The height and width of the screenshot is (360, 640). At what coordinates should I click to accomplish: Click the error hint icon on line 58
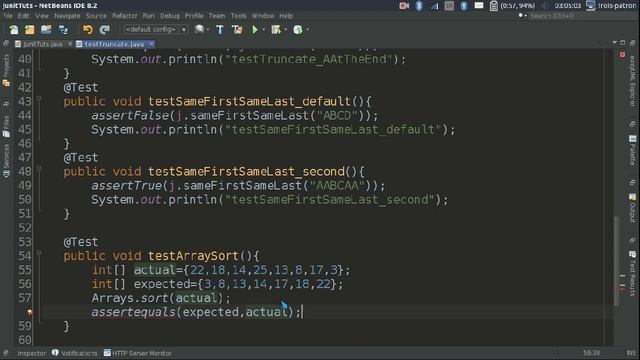click(x=29, y=313)
